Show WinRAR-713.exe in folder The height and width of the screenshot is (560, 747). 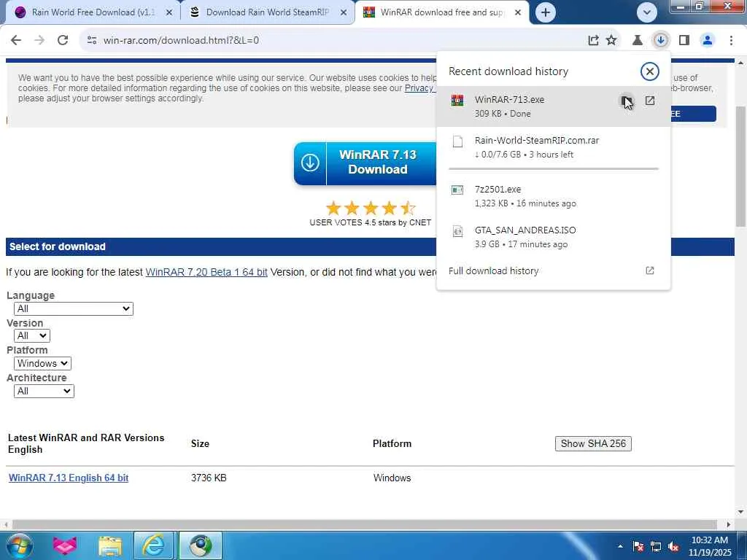627,101
